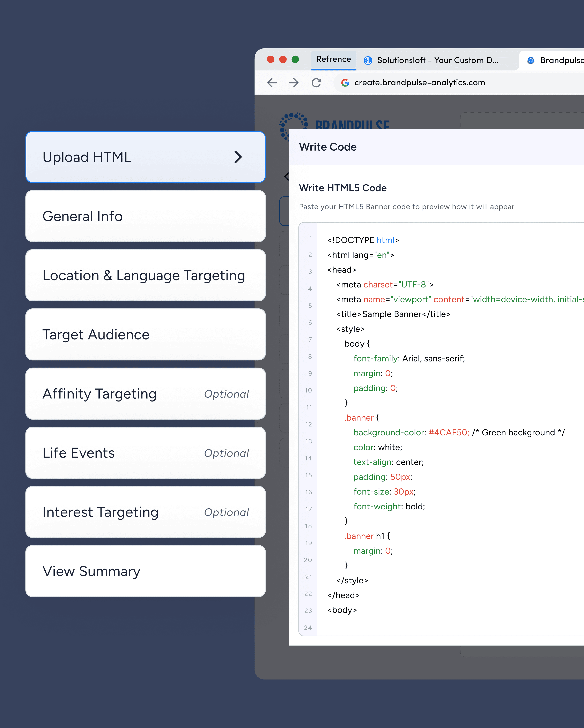
Task: Go forward using the browser forward arrow
Action: pyautogui.click(x=294, y=83)
